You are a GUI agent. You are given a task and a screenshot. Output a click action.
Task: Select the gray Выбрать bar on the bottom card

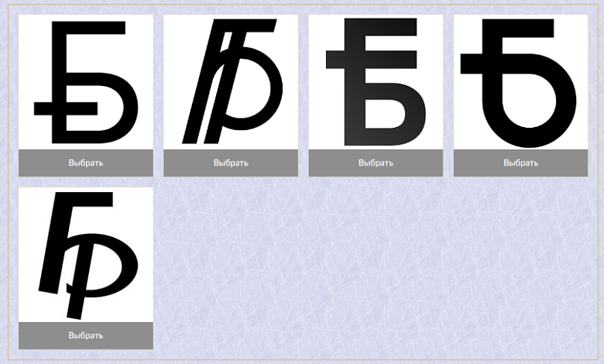click(x=86, y=336)
